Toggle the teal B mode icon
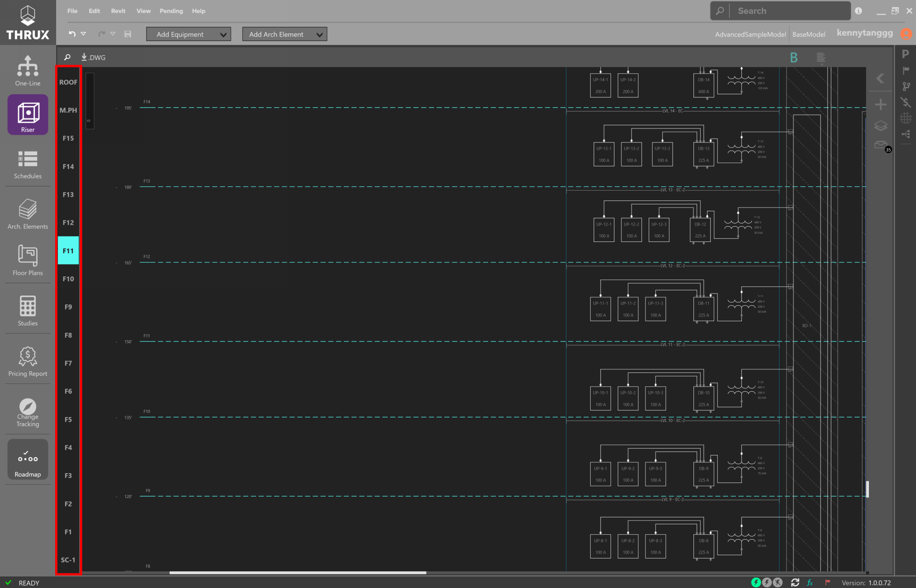 click(794, 57)
